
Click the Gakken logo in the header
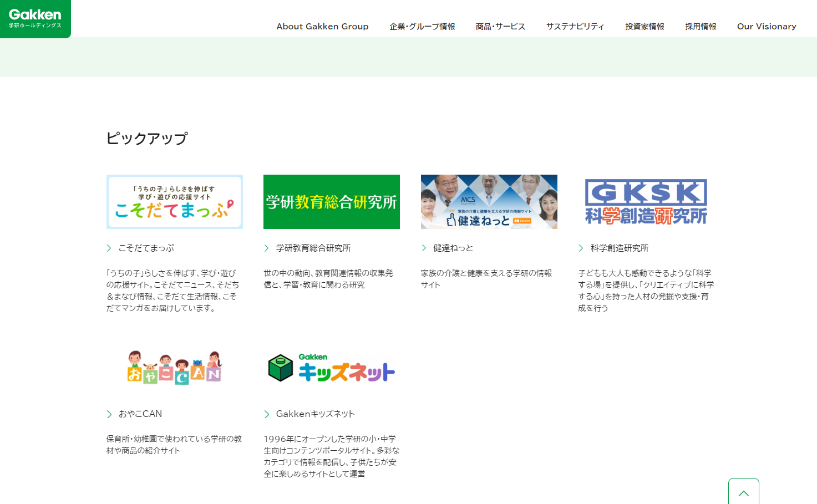[x=35, y=19]
